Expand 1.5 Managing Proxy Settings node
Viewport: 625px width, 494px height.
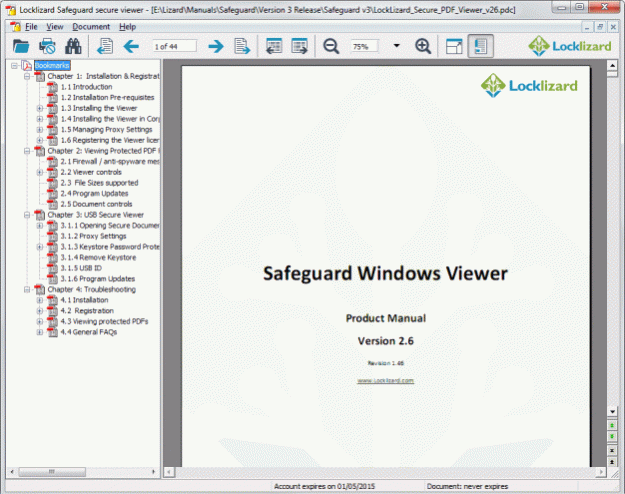(40, 130)
